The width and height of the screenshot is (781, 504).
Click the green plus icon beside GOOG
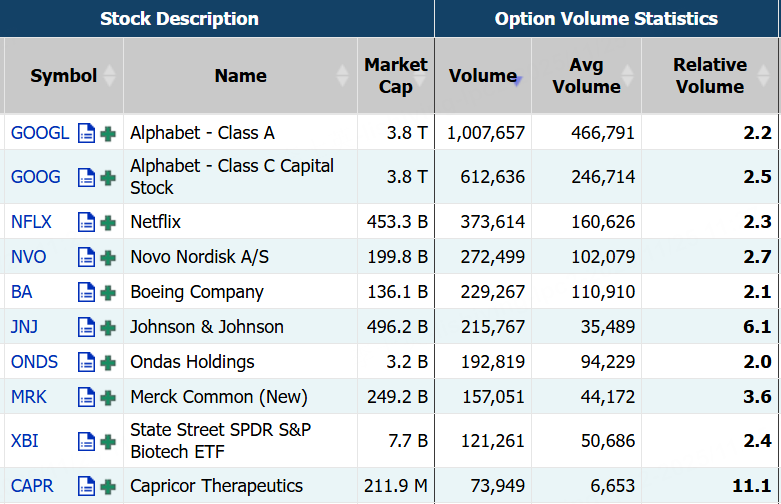point(108,178)
